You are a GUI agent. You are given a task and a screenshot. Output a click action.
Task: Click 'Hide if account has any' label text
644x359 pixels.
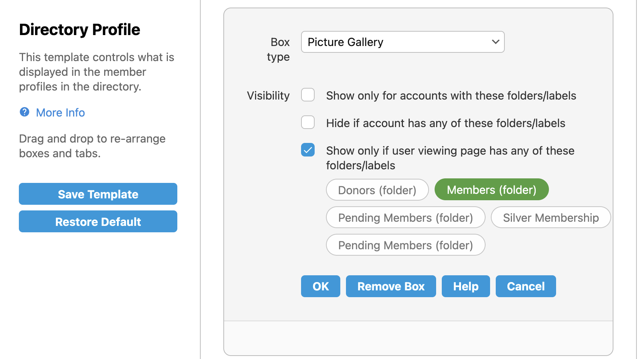pyautogui.click(x=446, y=123)
